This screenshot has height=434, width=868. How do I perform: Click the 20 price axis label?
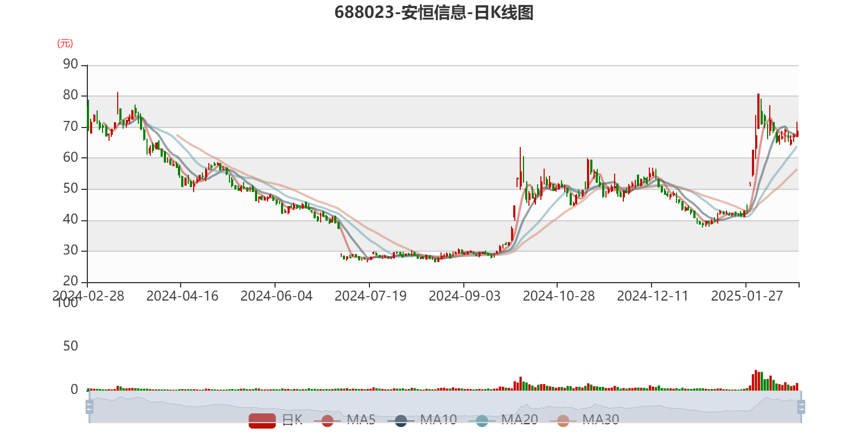[71, 281]
